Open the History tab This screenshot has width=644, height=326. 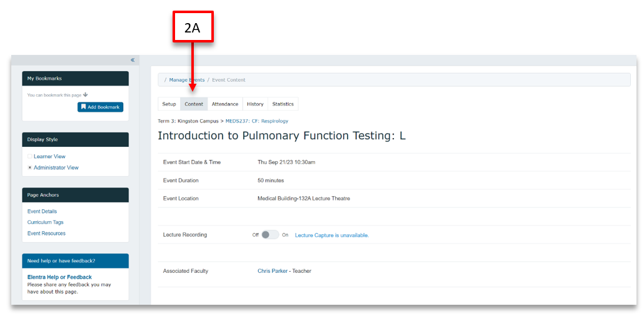[255, 104]
